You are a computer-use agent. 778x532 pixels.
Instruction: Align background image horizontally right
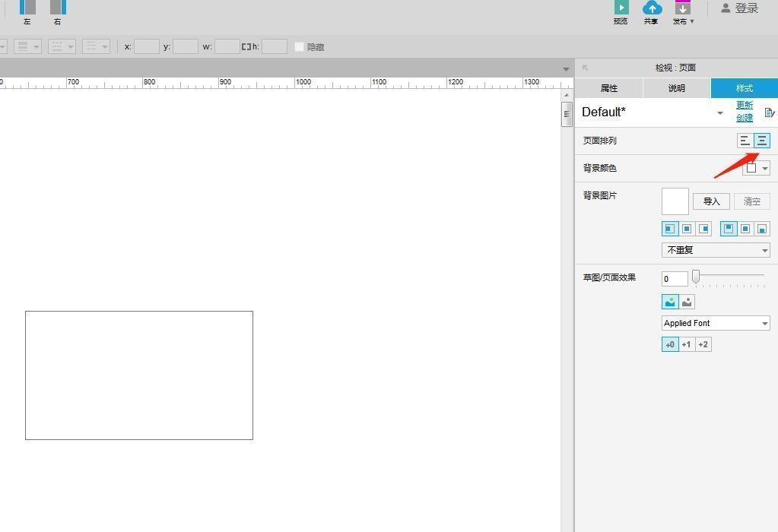(x=703, y=229)
